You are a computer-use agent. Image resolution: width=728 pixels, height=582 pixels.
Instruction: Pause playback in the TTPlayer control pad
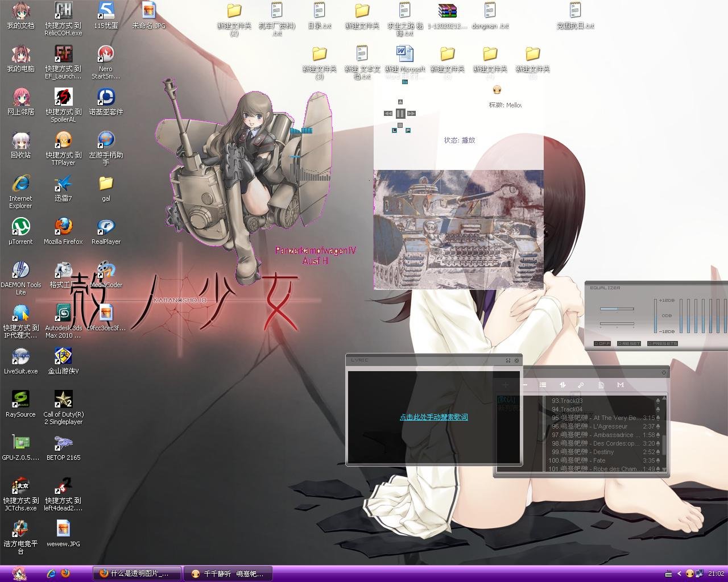400,114
